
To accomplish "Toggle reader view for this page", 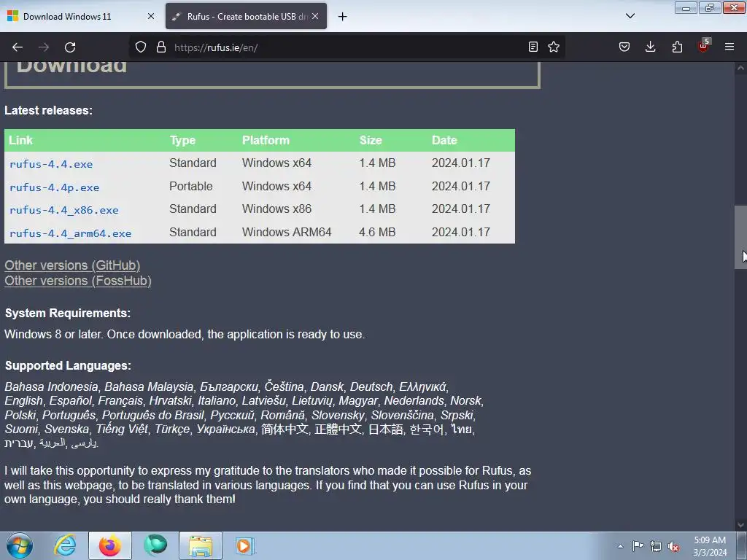I will click(533, 47).
